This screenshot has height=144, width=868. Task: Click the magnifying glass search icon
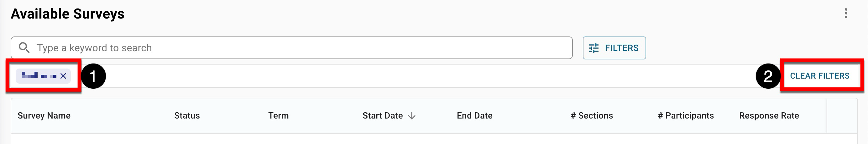24,48
